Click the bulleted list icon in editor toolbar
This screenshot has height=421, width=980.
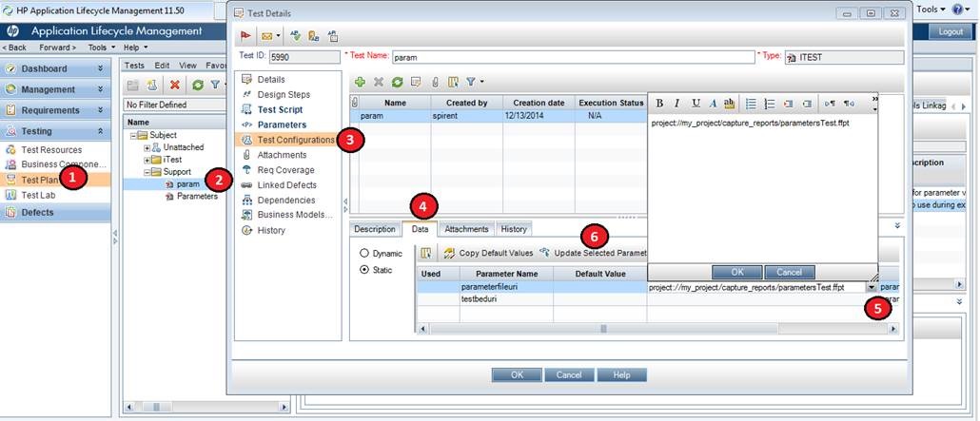coord(751,104)
